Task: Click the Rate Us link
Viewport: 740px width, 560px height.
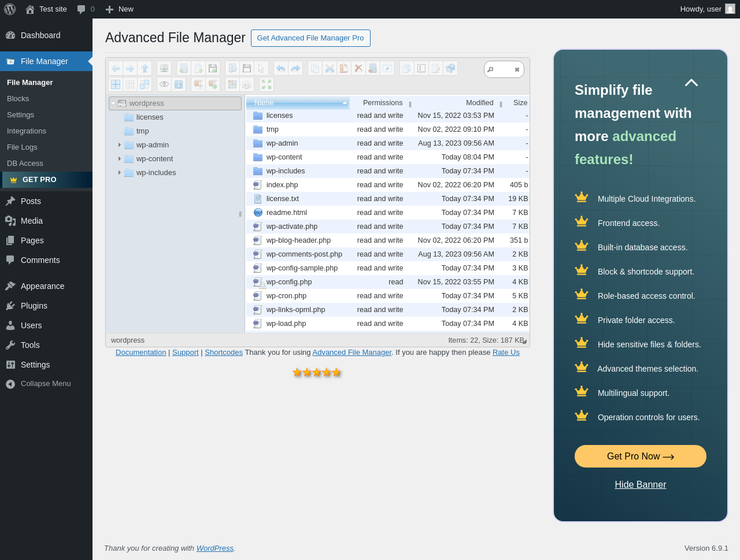Action: pos(506,353)
